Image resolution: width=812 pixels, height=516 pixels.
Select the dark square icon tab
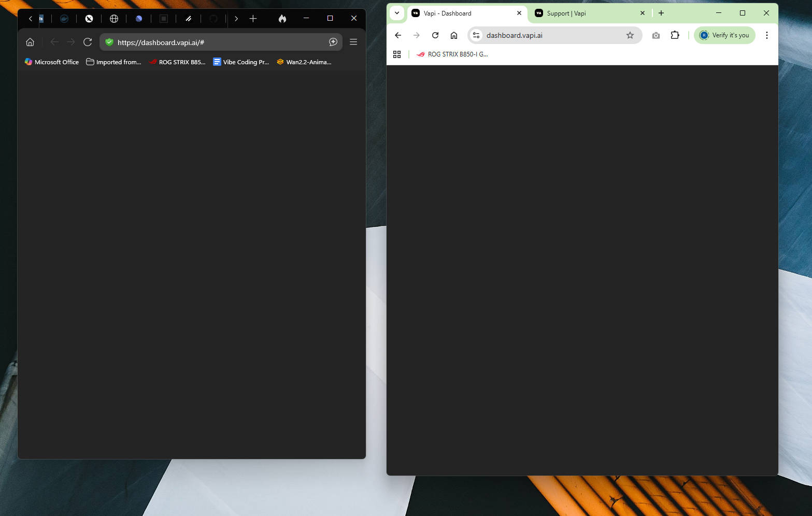[x=164, y=19]
